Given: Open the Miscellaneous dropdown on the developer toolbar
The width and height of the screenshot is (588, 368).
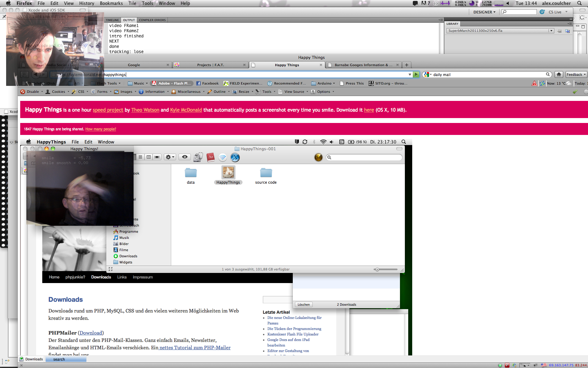Looking at the screenshot, I should click(188, 92).
